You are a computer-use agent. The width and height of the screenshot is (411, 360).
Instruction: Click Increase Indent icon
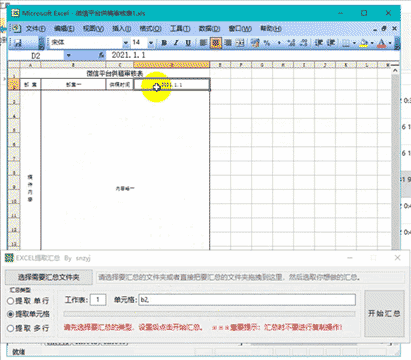[x=331, y=43]
